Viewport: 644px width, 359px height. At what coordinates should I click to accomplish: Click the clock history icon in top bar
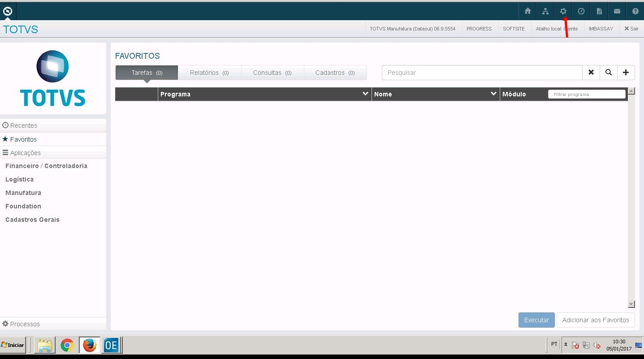point(581,11)
